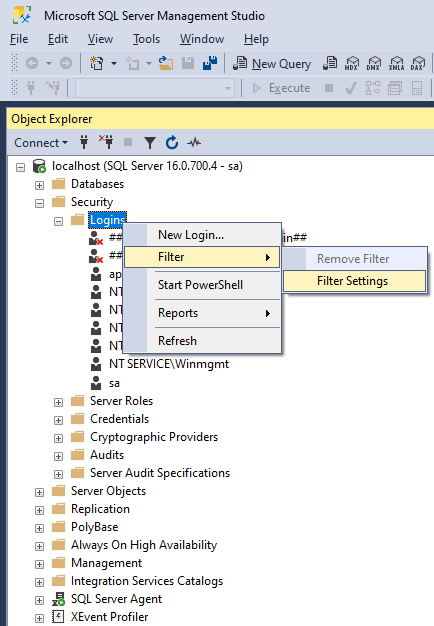
Task: Click the Stop icon in Object Explorer toolbar
Action: coord(128,142)
